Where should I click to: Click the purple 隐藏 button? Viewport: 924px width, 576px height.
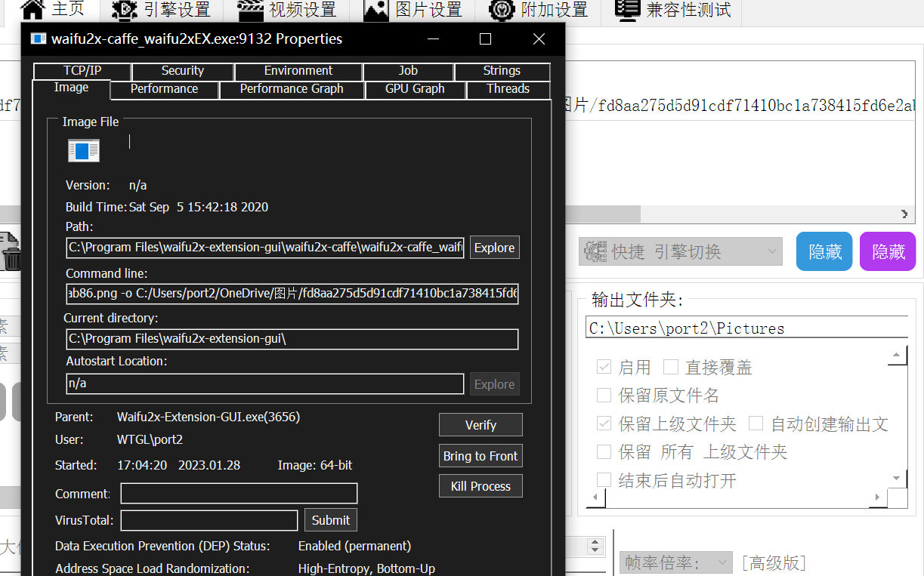(x=888, y=251)
